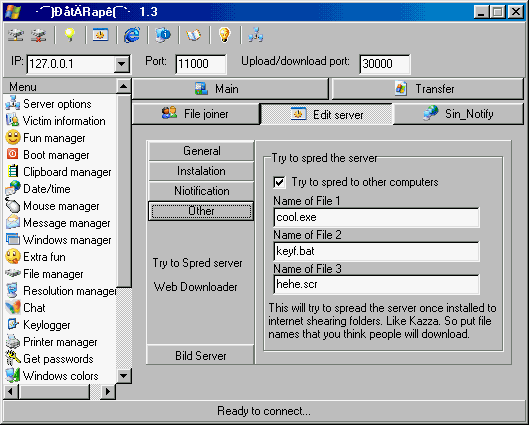Click the network nodes toolbar icon
The width and height of the screenshot is (529, 425).
pyautogui.click(x=256, y=35)
